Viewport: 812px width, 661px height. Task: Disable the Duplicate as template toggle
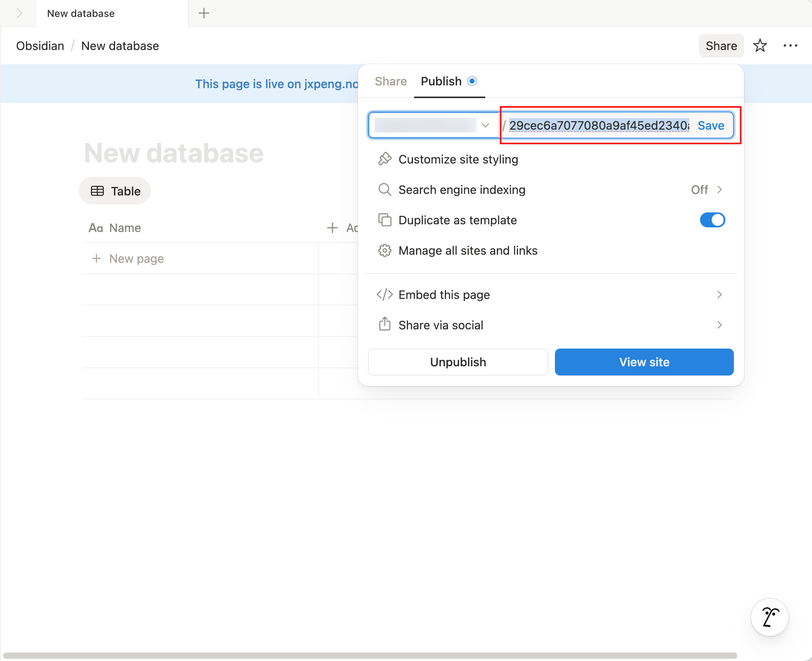coord(712,220)
